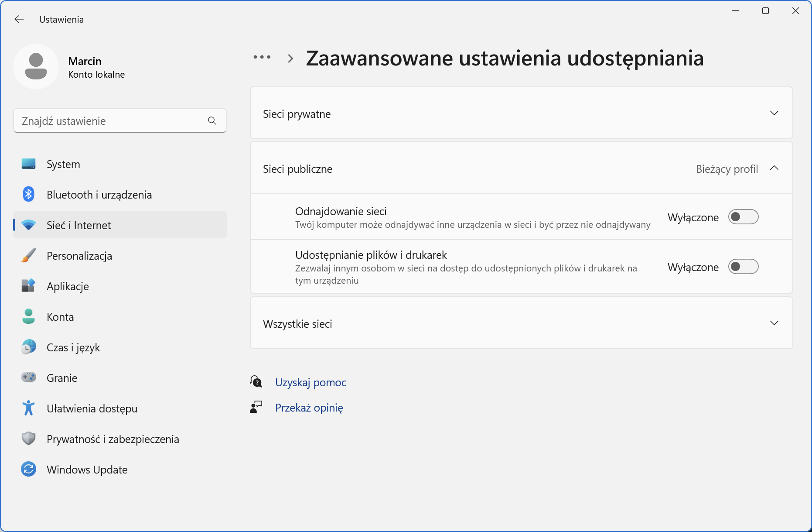Expand the Wszystkie sieci chevron
Screen dimensions: 812x532
tap(774, 323)
